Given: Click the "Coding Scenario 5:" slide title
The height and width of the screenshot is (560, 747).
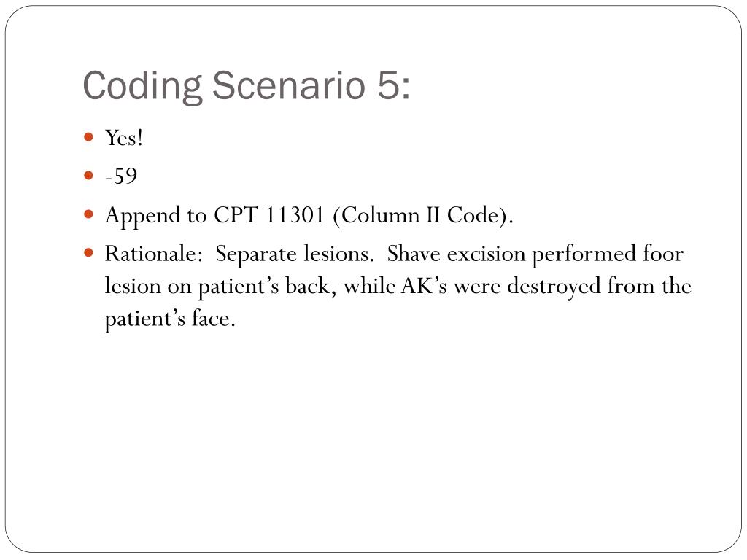Looking at the screenshot, I should pos(246,86).
